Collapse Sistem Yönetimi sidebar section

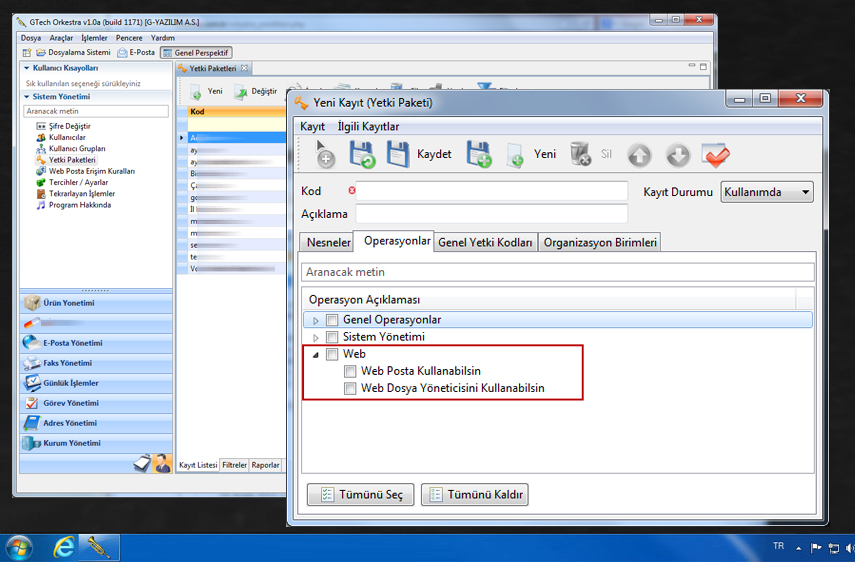tap(27, 96)
